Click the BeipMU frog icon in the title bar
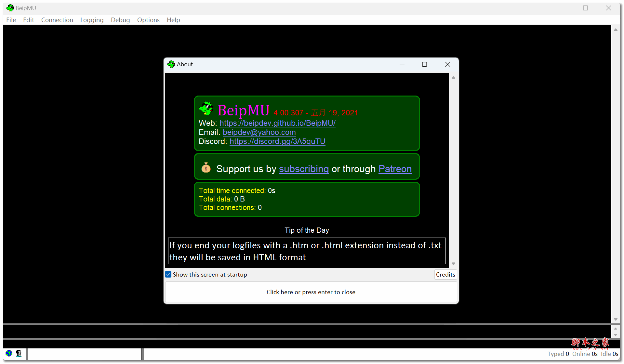This screenshot has width=624, height=364. pos(10,8)
